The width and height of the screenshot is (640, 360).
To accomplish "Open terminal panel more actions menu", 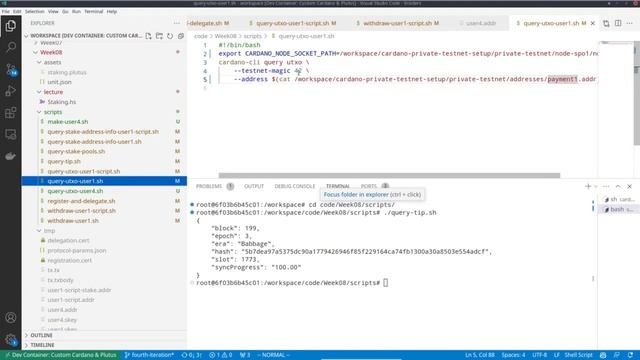I will point(606,186).
